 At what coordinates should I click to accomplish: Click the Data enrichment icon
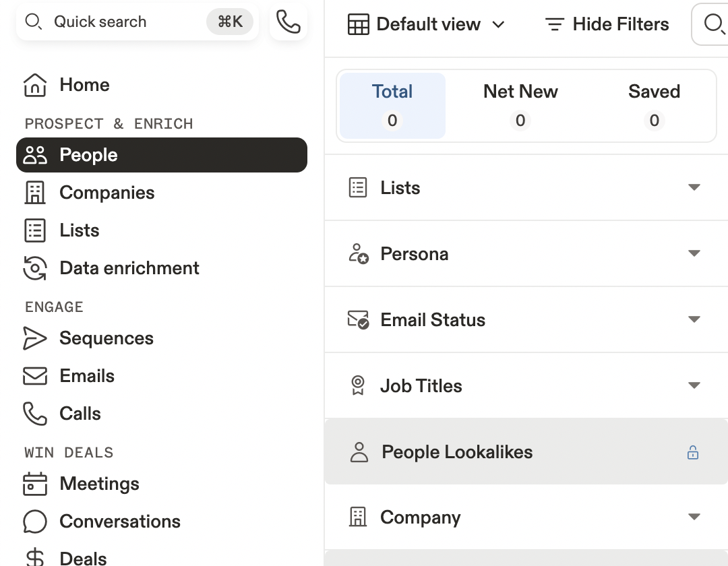point(35,268)
